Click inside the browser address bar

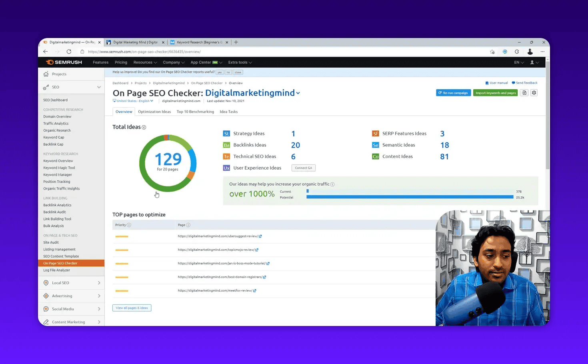[x=240, y=52]
